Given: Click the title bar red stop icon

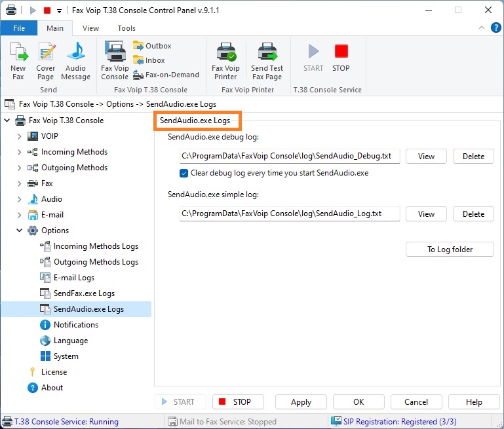Looking at the screenshot, I should 47,10.
